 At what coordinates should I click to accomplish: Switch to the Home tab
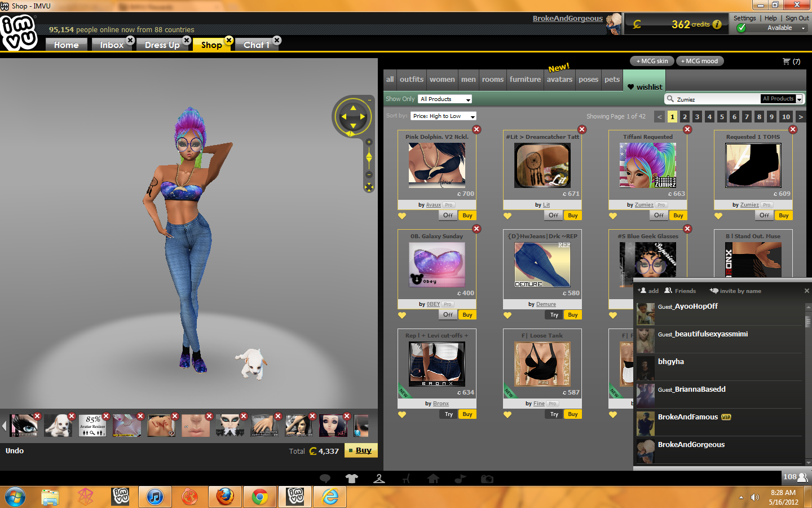(x=66, y=45)
